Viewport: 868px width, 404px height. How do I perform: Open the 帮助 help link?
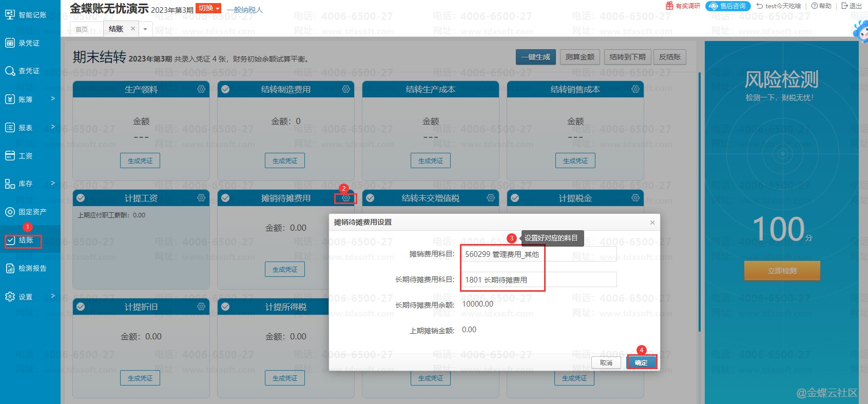click(x=821, y=6)
